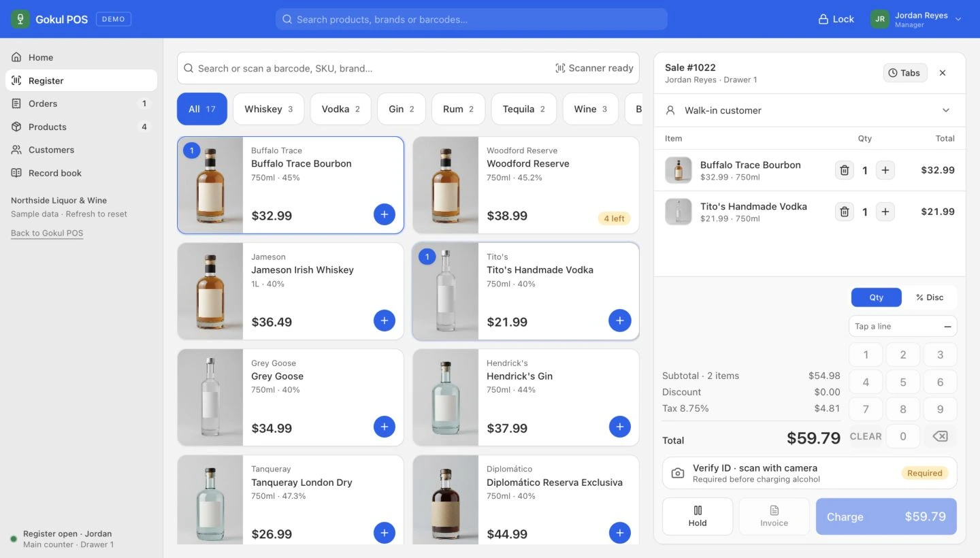Filter products by Gin

coord(402,109)
